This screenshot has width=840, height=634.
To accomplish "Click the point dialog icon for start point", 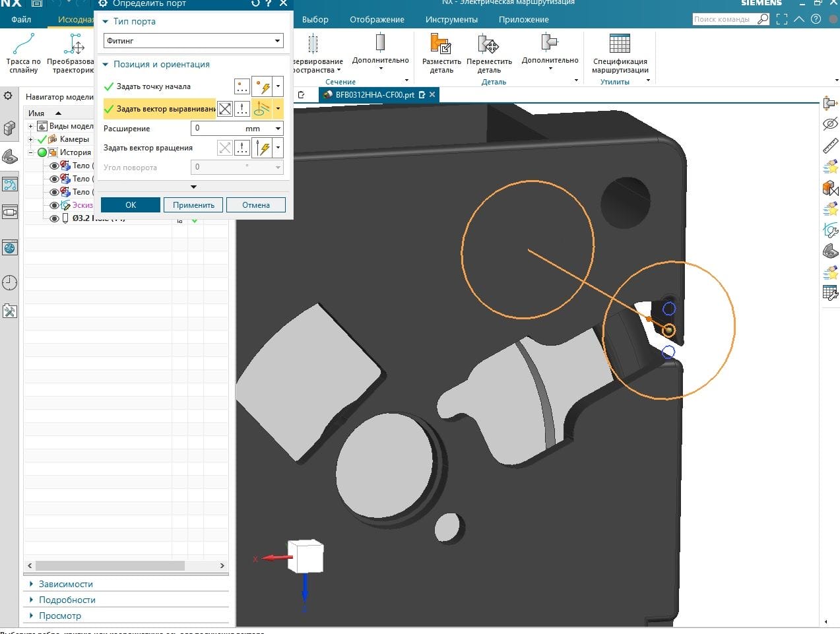I will [x=242, y=86].
